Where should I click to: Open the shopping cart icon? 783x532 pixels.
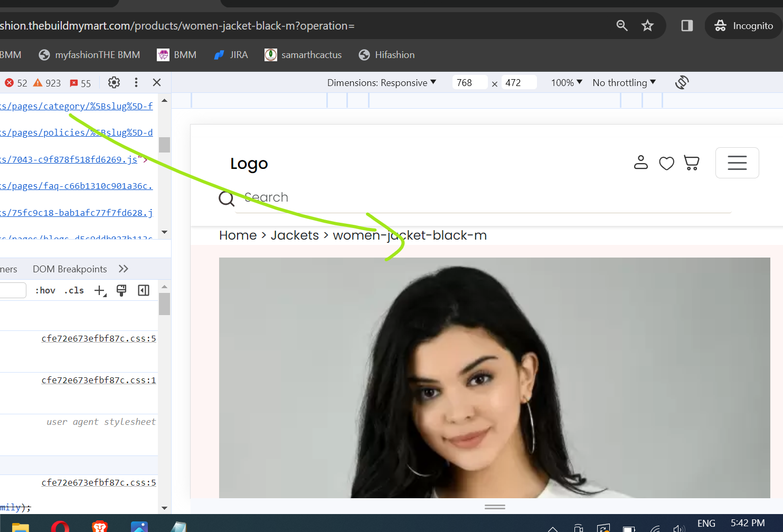tap(692, 163)
